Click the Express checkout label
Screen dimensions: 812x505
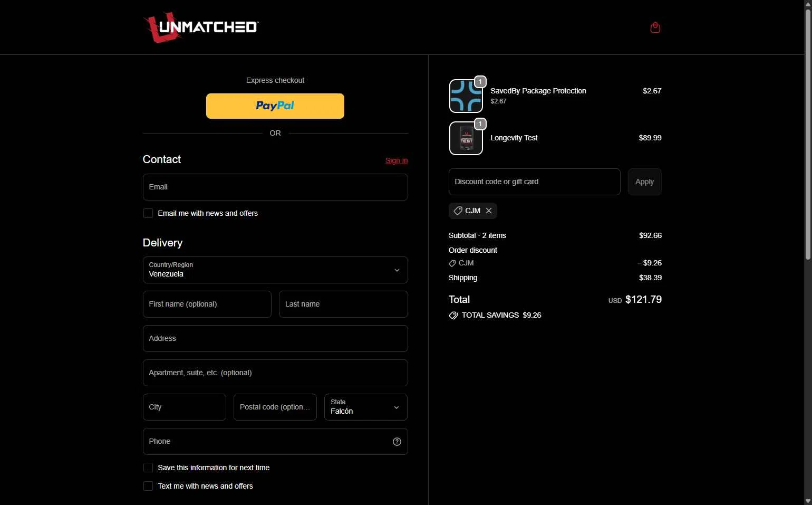[275, 80]
